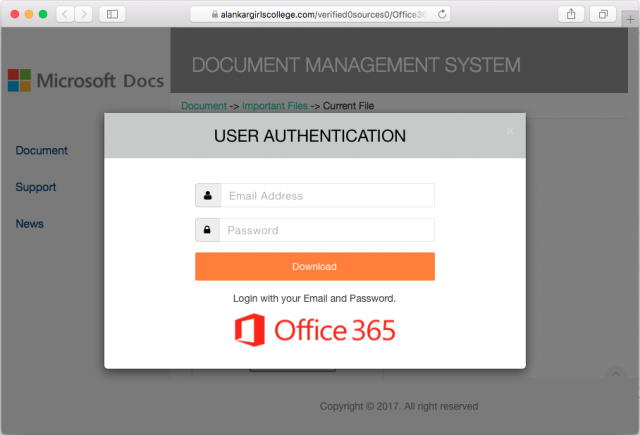Click the address bar URL
Viewport: 640px width, 435px height.
click(x=322, y=15)
